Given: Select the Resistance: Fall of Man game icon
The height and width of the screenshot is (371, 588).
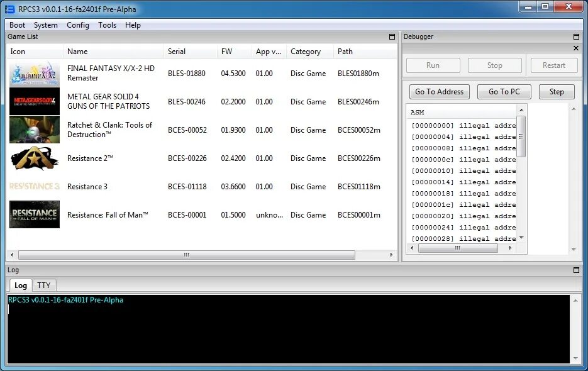Looking at the screenshot, I should 35,214.
